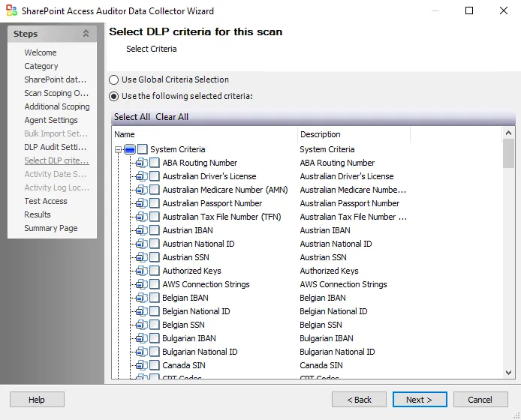Click the Austrian National ID criteria icon
The width and height of the screenshot is (521, 420).
pos(142,244)
